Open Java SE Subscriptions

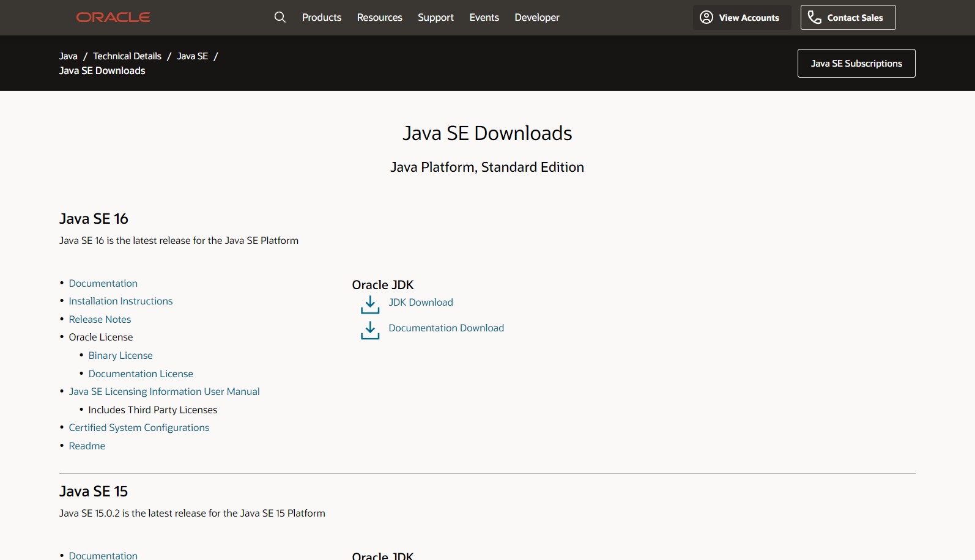click(x=856, y=63)
